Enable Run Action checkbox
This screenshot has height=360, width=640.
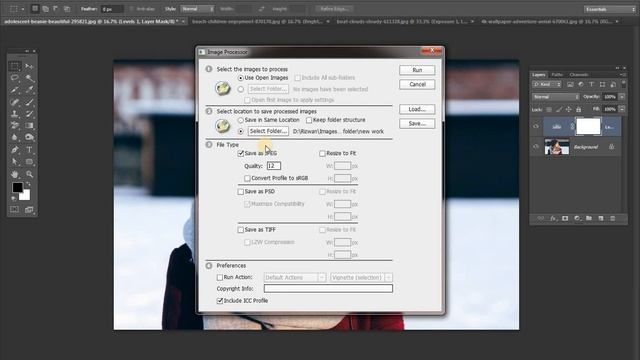(220, 278)
